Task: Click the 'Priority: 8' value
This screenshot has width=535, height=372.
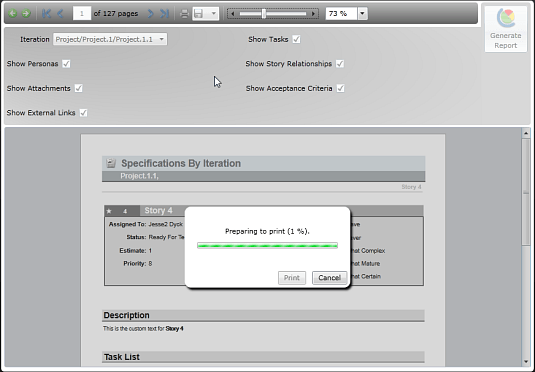Action: click(x=150, y=263)
